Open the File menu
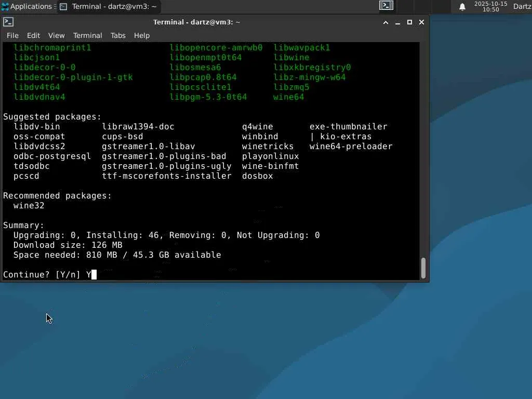The width and height of the screenshot is (532, 399). pyautogui.click(x=12, y=35)
